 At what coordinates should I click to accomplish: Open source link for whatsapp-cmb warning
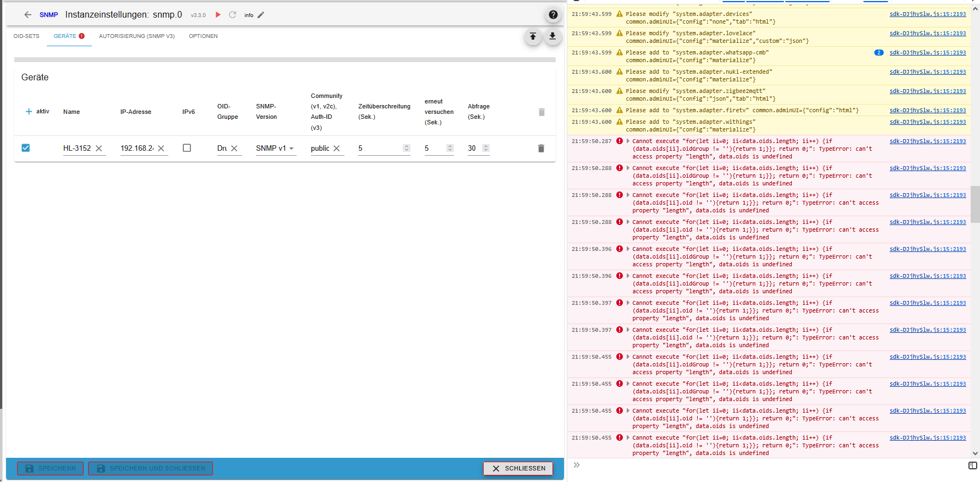(x=928, y=53)
